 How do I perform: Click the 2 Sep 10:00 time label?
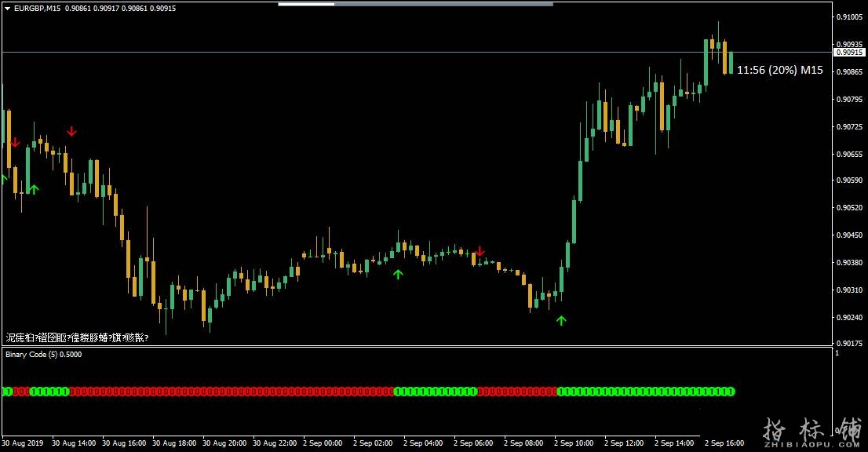[574, 443]
